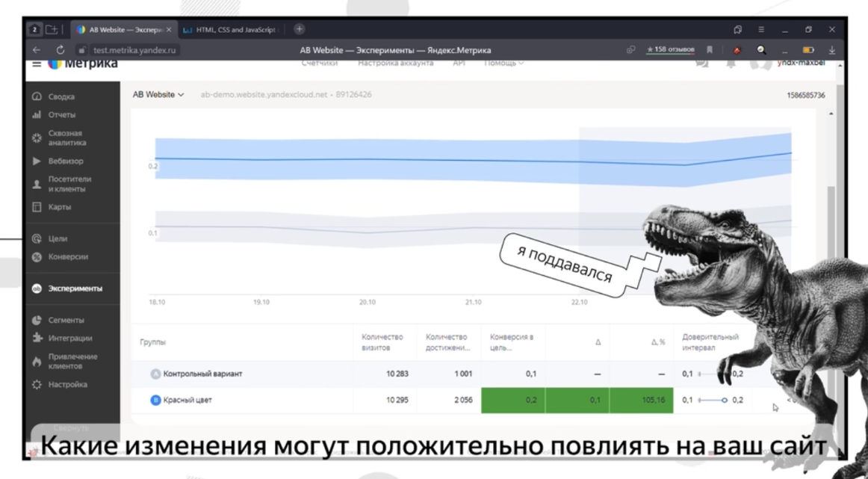Viewport: 868px width, 479px height.
Task: Open Настройка аккаунта link in header
Action: point(395,64)
